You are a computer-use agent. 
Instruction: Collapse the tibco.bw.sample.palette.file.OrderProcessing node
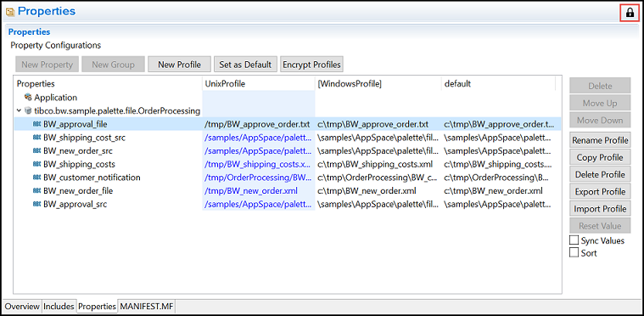(x=19, y=110)
